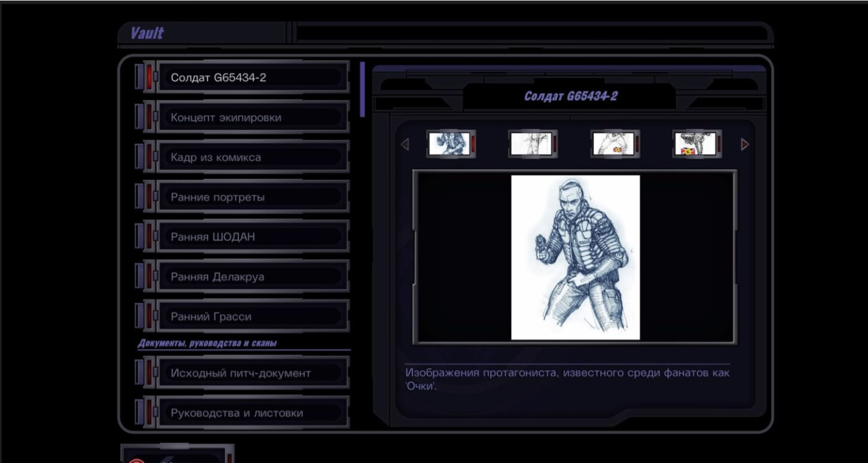Click red indicator beside 'Солдат G65434-2' entry
This screenshot has width=868, height=463.
[149, 77]
